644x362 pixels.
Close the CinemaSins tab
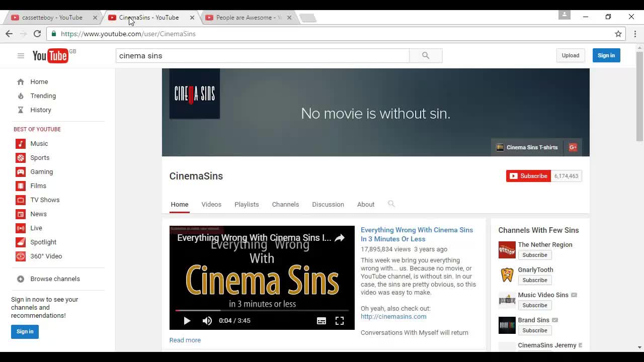coord(192,18)
